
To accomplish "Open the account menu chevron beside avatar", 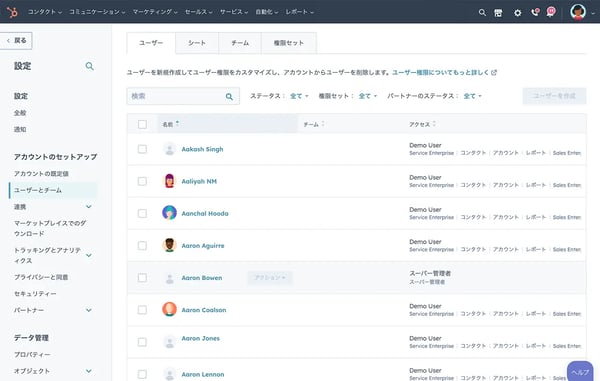I will pyautogui.click(x=593, y=13).
